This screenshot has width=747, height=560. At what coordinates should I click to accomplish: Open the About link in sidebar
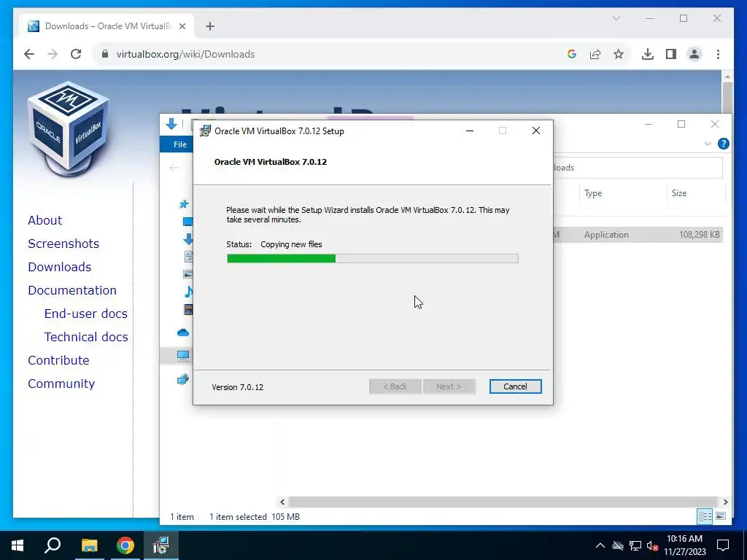pos(44,220)
